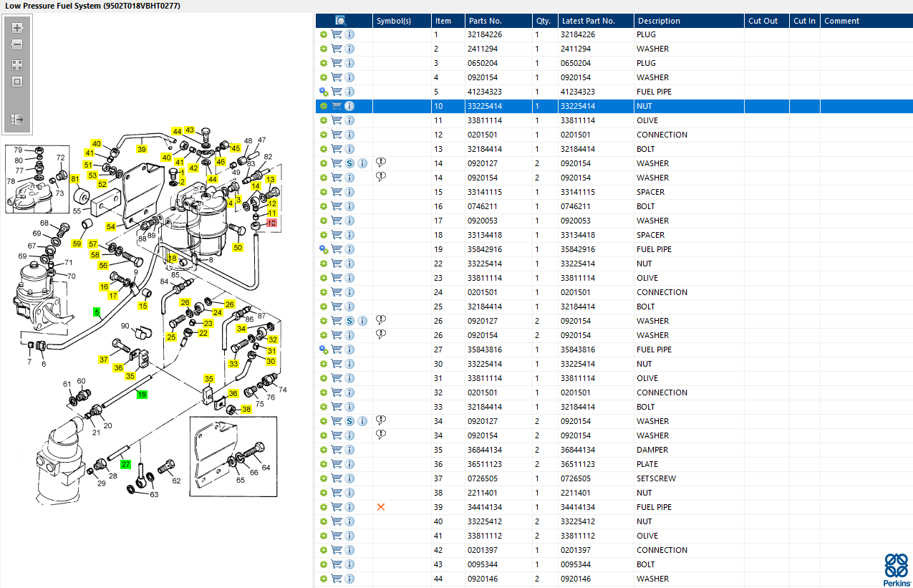Viewport: 913px width, 588px height.
Task: Zoom out the diagram with minus icon
Action: [17, 44]
